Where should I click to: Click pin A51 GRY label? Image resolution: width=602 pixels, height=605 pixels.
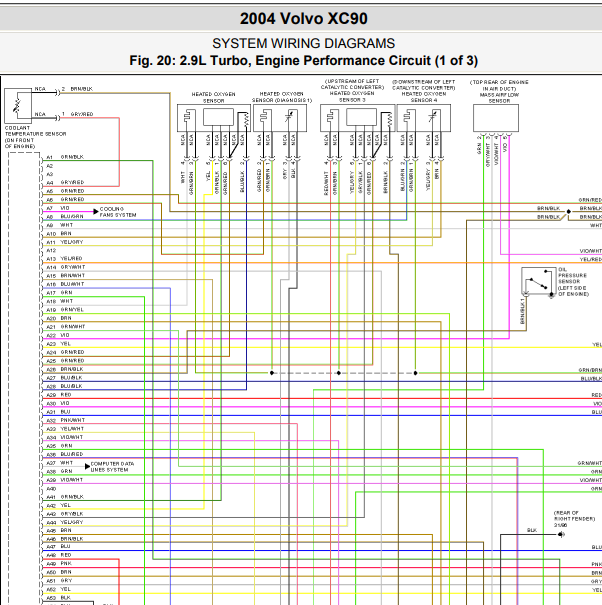click(x=59, y=580)
